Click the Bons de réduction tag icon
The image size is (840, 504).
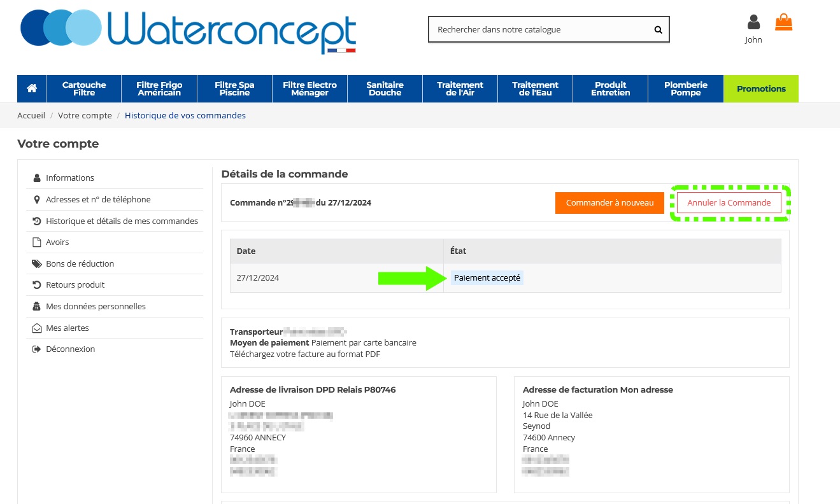point(37,263)
